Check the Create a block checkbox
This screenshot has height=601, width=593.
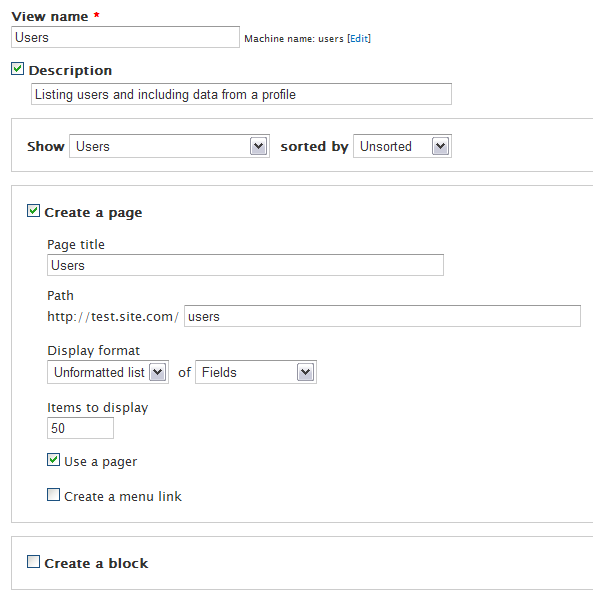click(x=33, y=562)
